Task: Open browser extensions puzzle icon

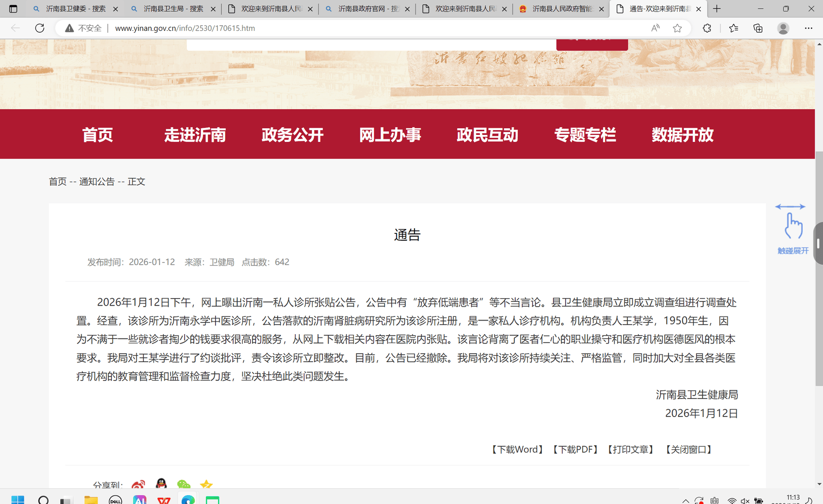Action: [707, 28]
